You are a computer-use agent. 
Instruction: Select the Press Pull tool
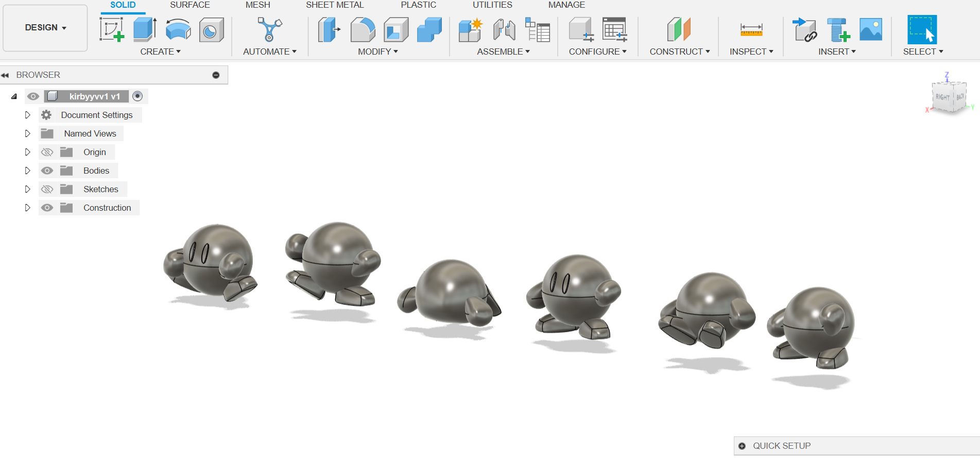point(329,29)
